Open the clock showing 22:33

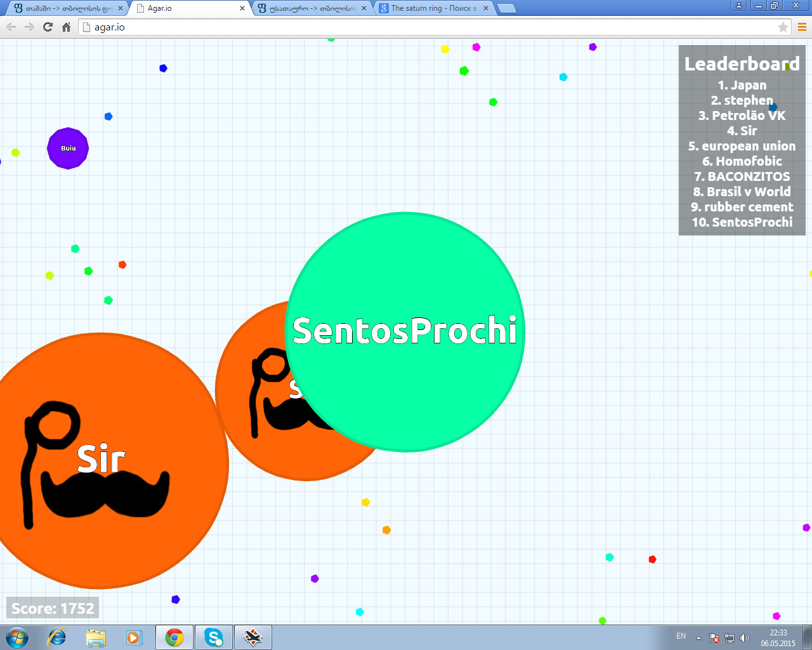[x=778, y=637]
